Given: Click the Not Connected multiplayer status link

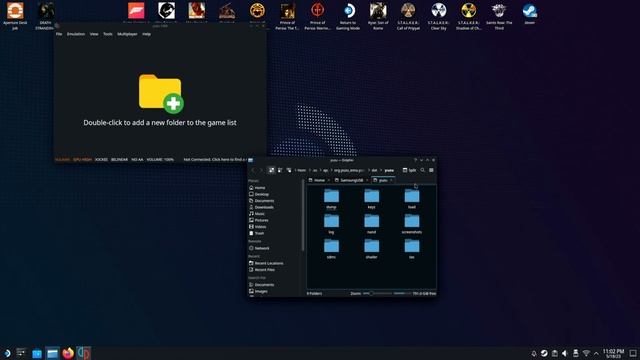Looking at the screenshot, I should 215,160.
